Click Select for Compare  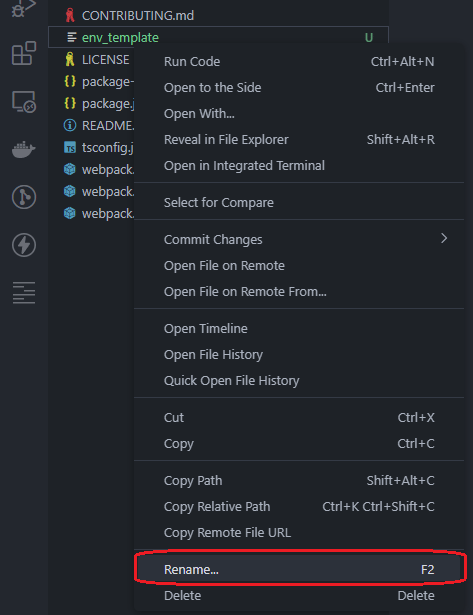tap(299, 203)
